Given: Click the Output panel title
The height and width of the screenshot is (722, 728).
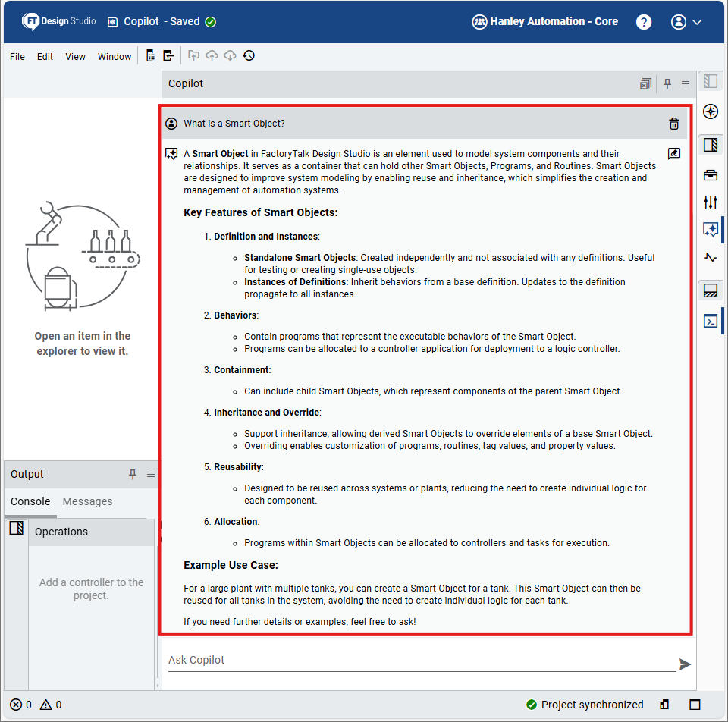Looking at the screenshot, I should 27,474.
